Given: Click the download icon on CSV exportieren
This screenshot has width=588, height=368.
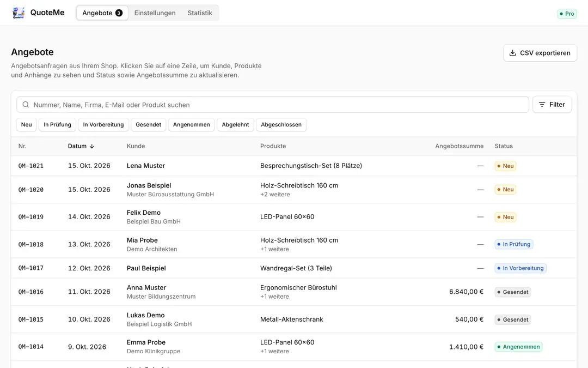Looking at the screenshot, I should [x=513, y=53].
